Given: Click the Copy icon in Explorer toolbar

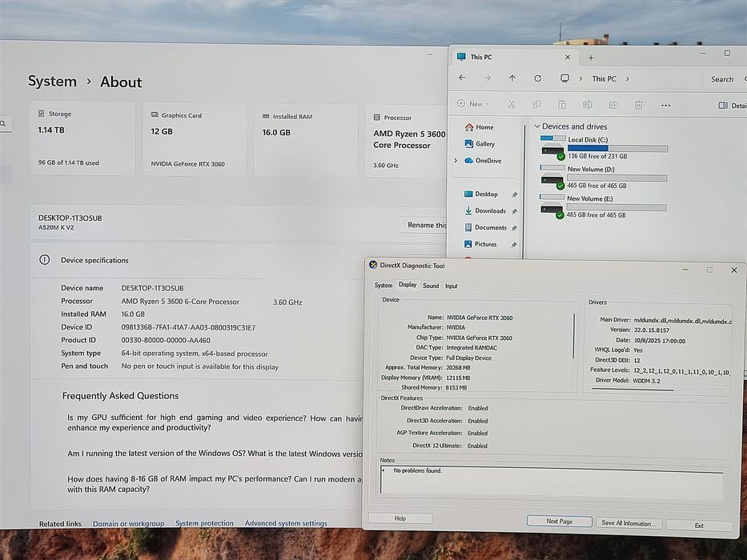Looking at the screenshot, I should (536, 104).
